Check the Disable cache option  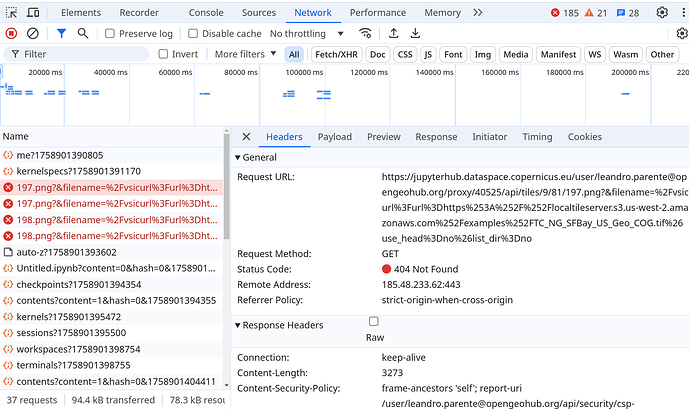pyautogui.click(x=193, y=34)
